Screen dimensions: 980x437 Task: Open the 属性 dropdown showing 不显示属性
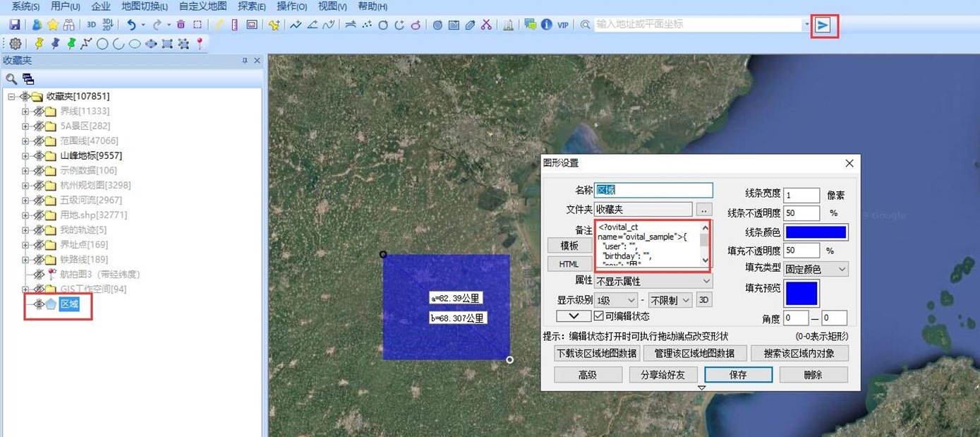coord(653,282)
